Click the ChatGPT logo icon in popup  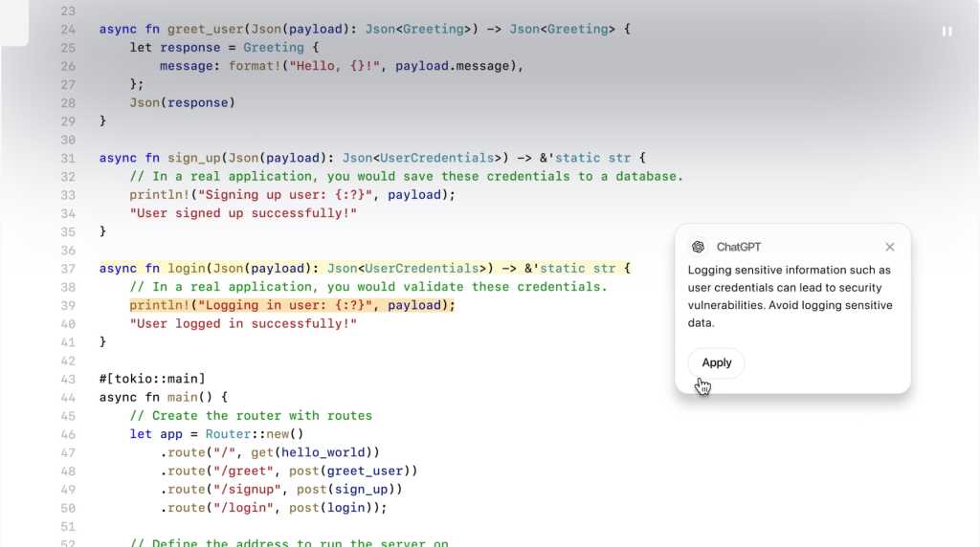click(698, 247)
